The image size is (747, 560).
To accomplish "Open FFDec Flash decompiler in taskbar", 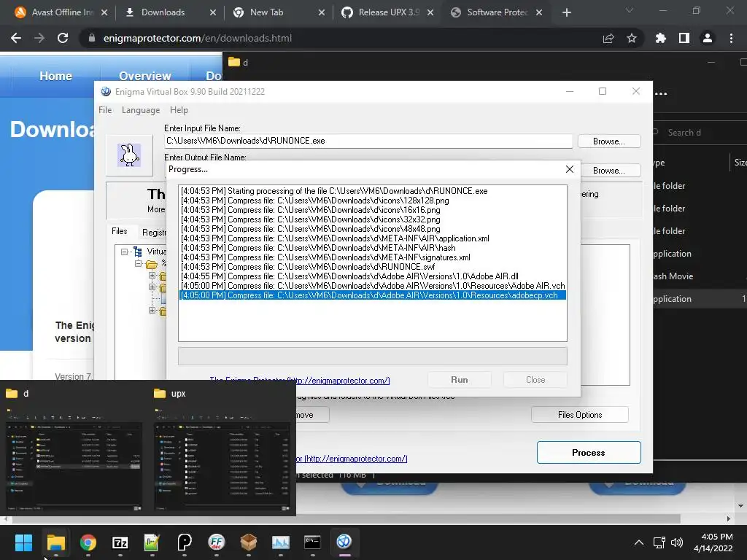I will pyautogui.click(x=216, y=542).
